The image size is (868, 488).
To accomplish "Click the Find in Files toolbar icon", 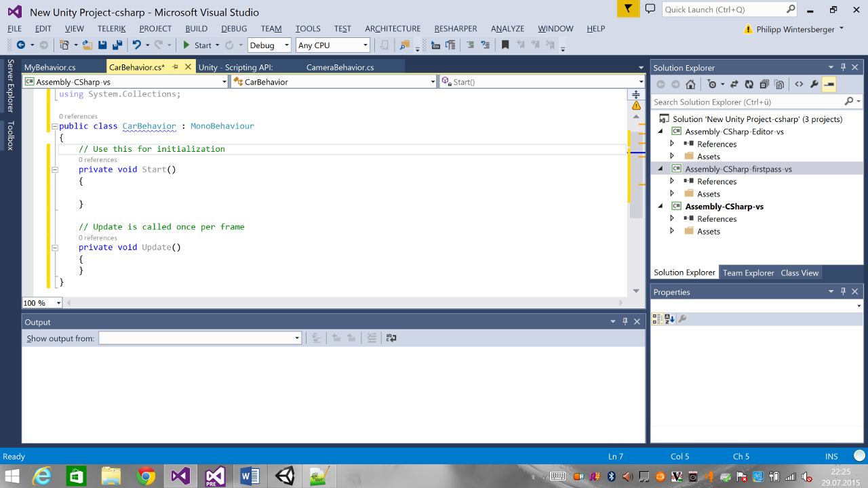I will click(405, 45).
